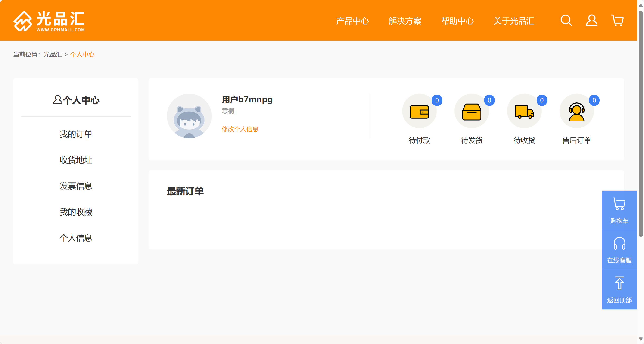Click the 待发货 badge count
The height and width of the screenshot is (344, 644).
(x=489, y=100)
